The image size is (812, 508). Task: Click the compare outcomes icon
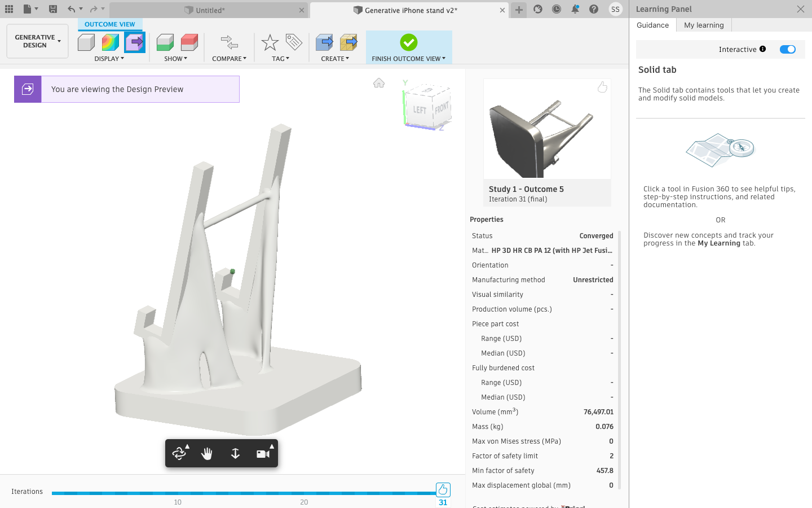coord(230,42)
